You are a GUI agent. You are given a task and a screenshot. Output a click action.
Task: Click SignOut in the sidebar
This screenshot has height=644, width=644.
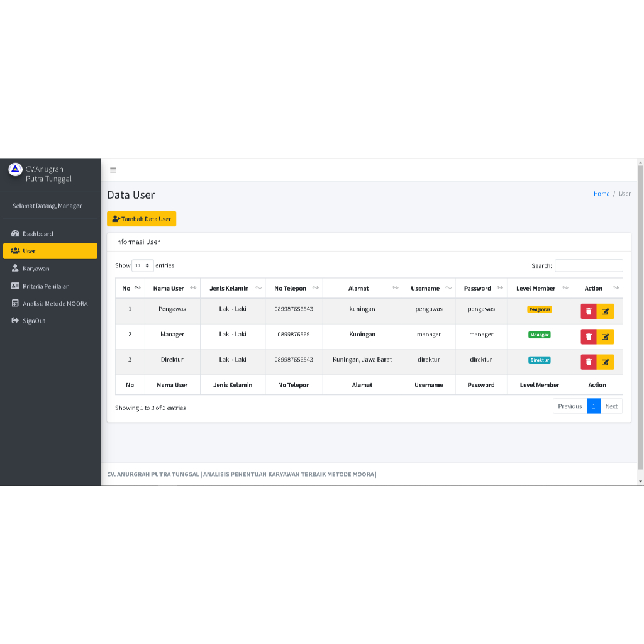pyautogui.click(x=50, y=321)
